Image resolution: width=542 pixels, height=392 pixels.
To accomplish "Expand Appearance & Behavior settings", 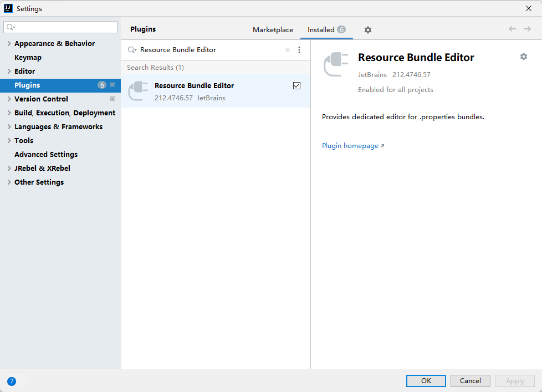I will coord(9,44).
